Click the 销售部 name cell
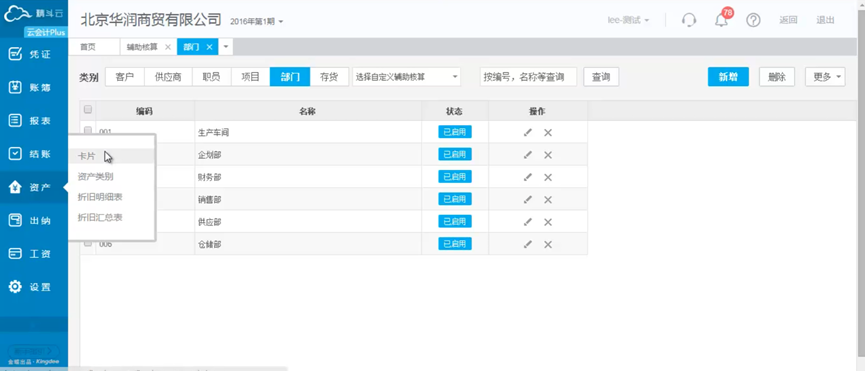This screenshot has height=371, width=865. pos(308,200)
